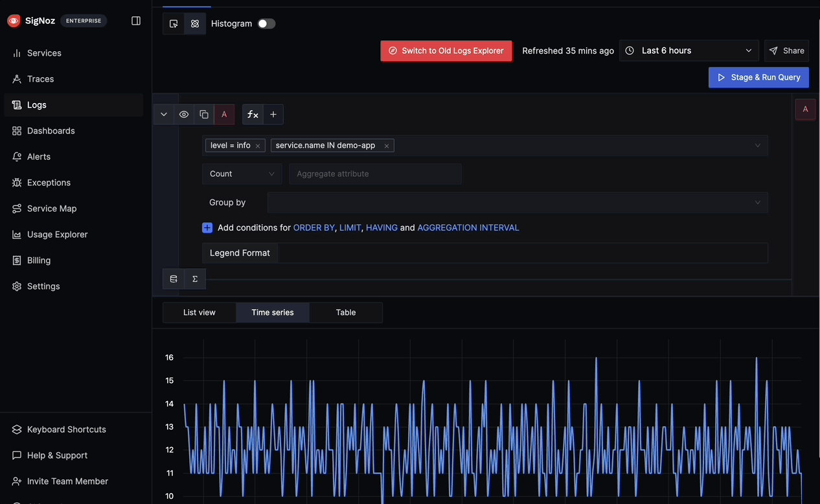Click the Share button
The height and width of the screenshot is (504, 820).
click(787, 51)
